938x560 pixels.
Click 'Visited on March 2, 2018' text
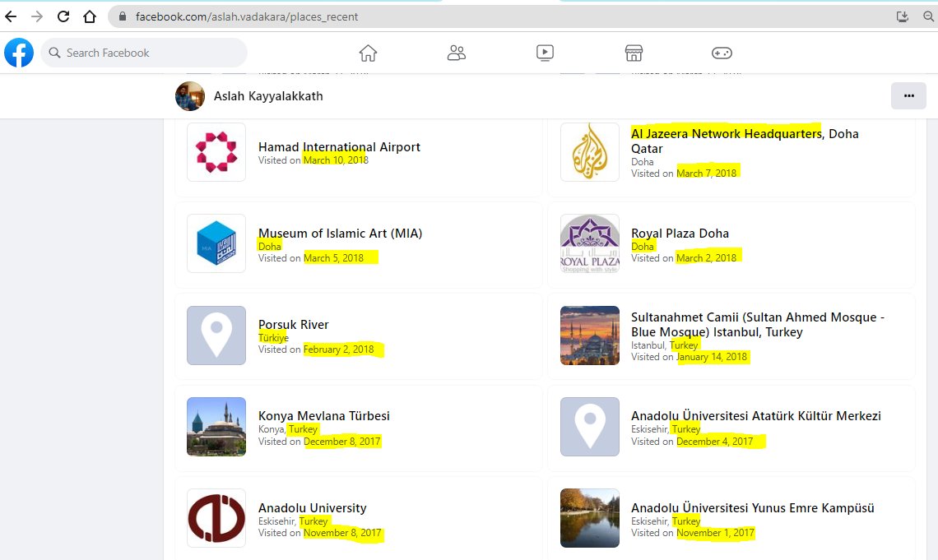tap(684, 258)
